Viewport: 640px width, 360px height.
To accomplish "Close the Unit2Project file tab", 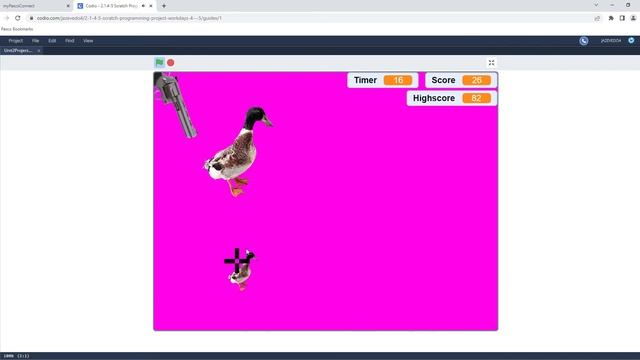I will coord(39,51).
